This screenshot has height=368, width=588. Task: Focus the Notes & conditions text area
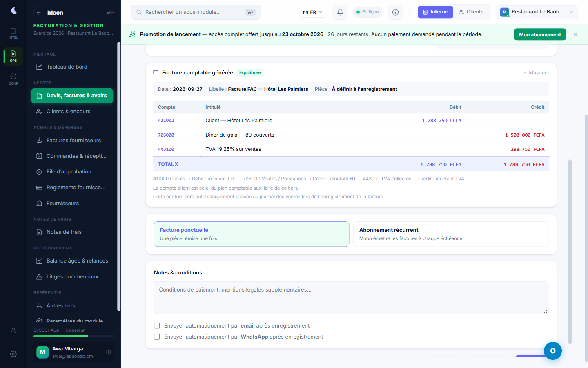351,298
